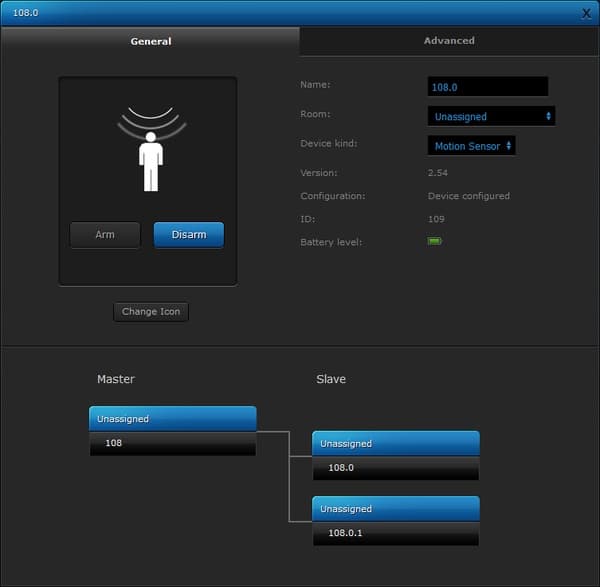The height and width of the screenshot is (587, 600).
Task: Open the Change Icon dialog
Action: 151,311
